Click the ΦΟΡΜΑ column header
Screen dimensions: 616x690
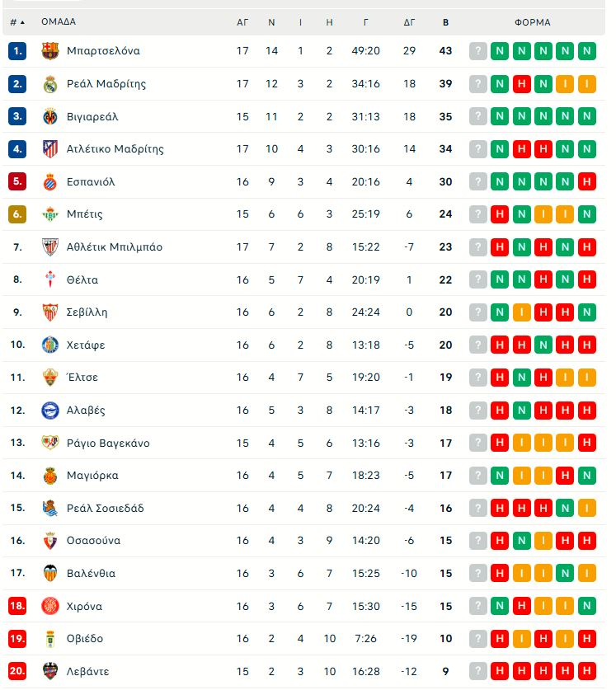pos(532,22)
